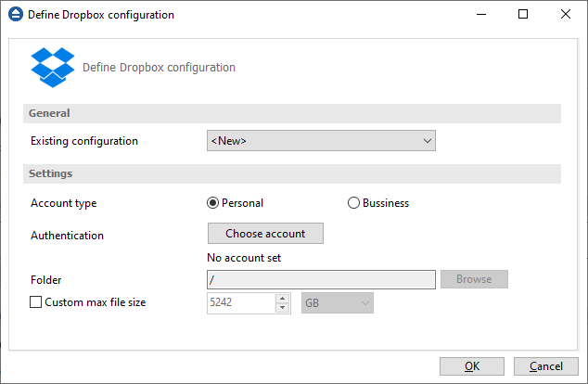The width and height of the screenshot is (588, 384).
Task: Click the Dropbox logo in header
Action: click(x=53, y=68)
